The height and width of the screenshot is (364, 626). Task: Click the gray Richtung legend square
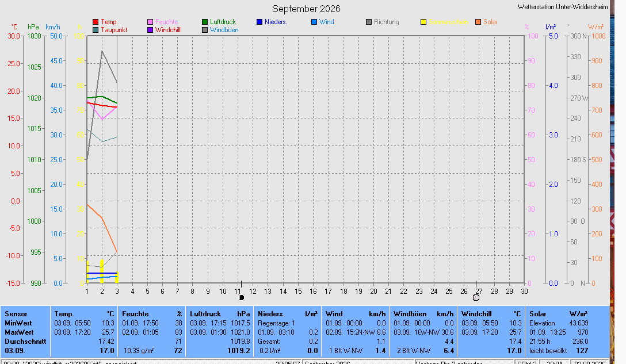(x=369, y=22)
